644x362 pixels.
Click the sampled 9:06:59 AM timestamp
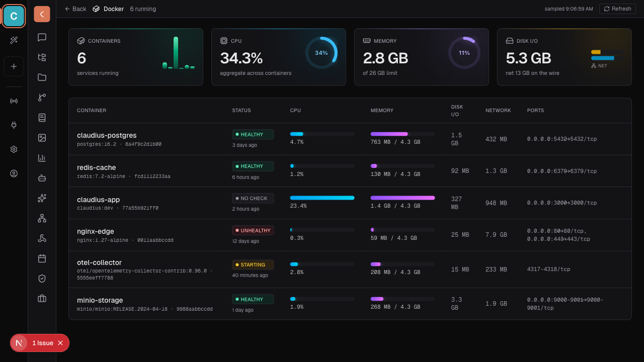569,9
